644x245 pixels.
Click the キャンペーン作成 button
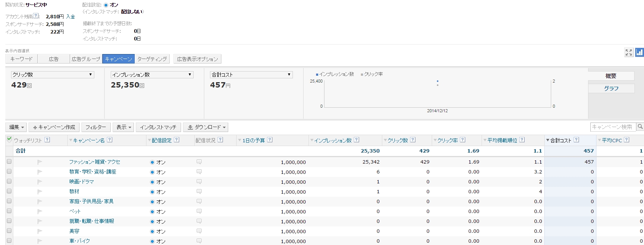pos(54,127)
